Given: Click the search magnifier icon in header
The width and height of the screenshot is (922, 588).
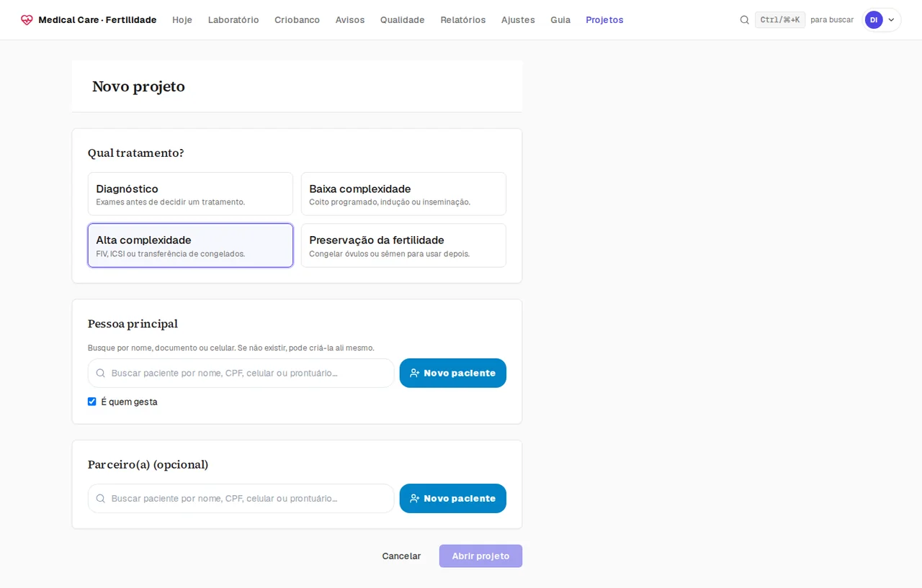Looking at the screenshot, I should click(744, 20).
